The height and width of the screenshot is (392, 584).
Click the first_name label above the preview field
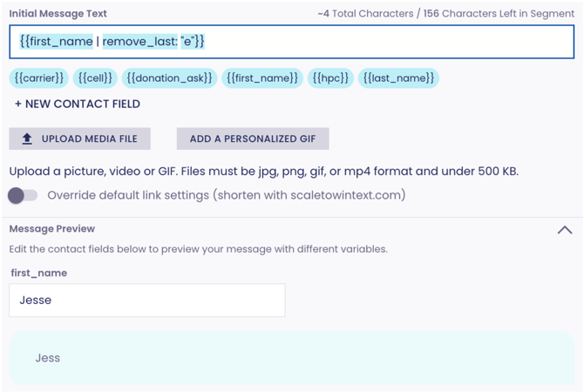(39, 273)
